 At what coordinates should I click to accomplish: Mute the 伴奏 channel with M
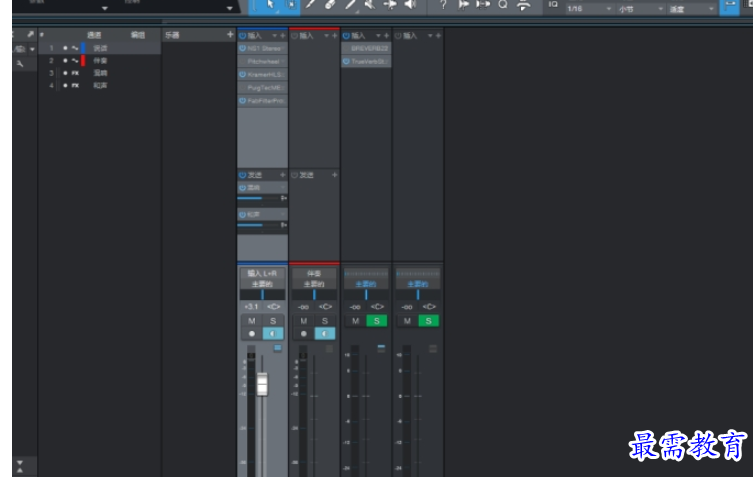pos(304,321)
